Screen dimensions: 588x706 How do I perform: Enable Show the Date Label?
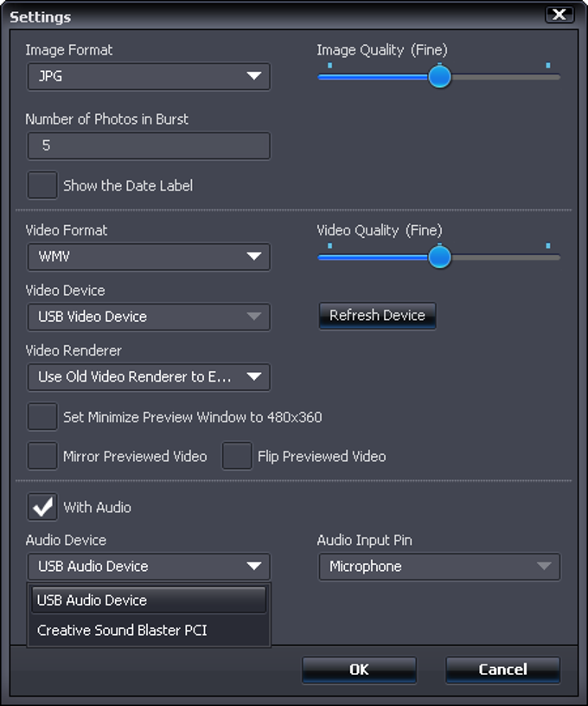point(42,185)
